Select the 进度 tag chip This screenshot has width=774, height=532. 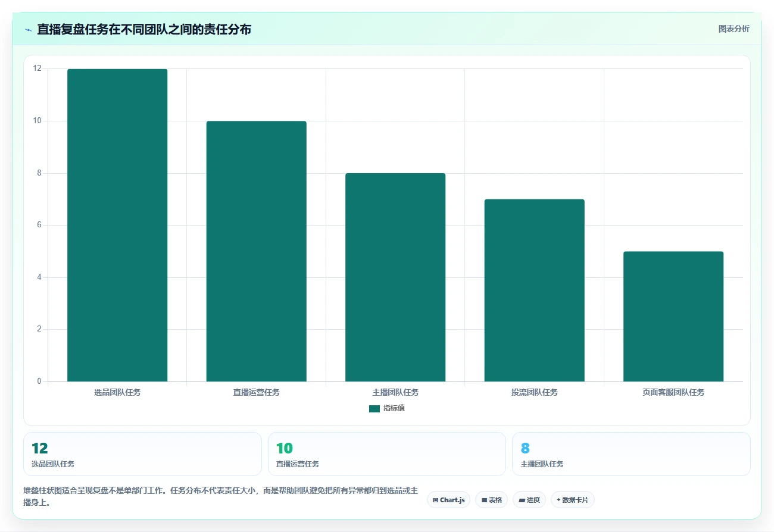point(529,500)
